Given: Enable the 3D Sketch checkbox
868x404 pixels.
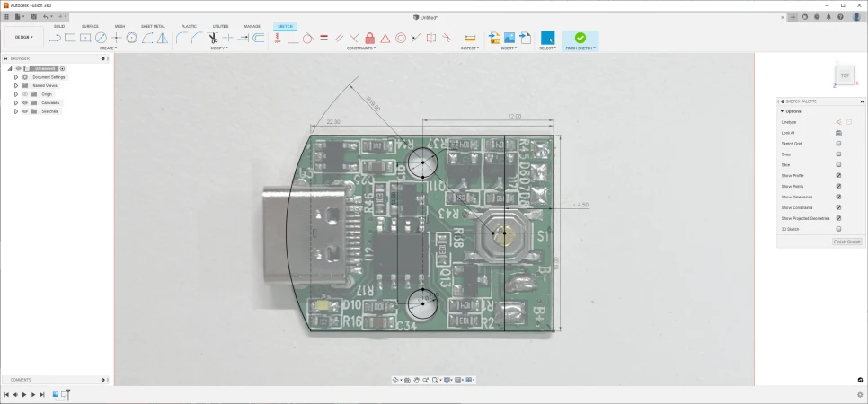Looking at the screenshot, I should click(838, 229).
